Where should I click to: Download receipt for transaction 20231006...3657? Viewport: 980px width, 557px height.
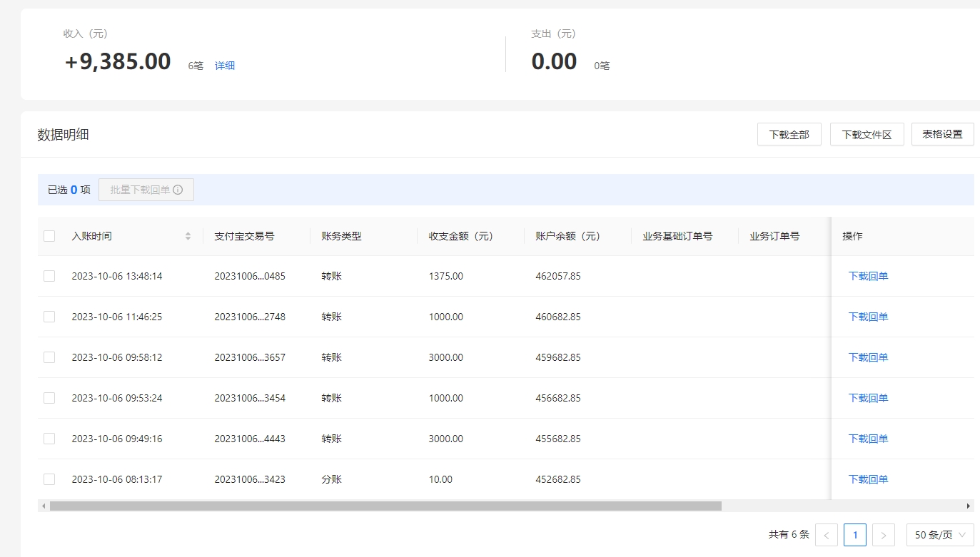coord(868,357)
